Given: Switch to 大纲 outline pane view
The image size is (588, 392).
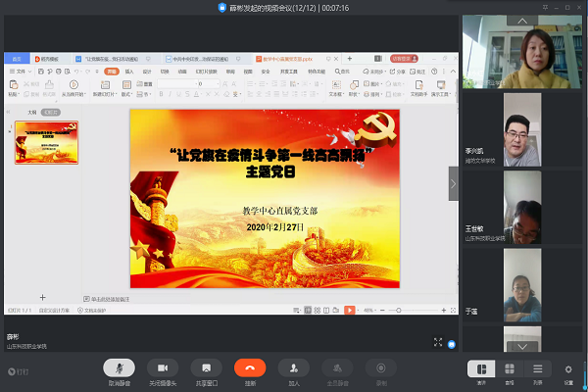Looking at the screenshot, I should (x=32, y=112).
